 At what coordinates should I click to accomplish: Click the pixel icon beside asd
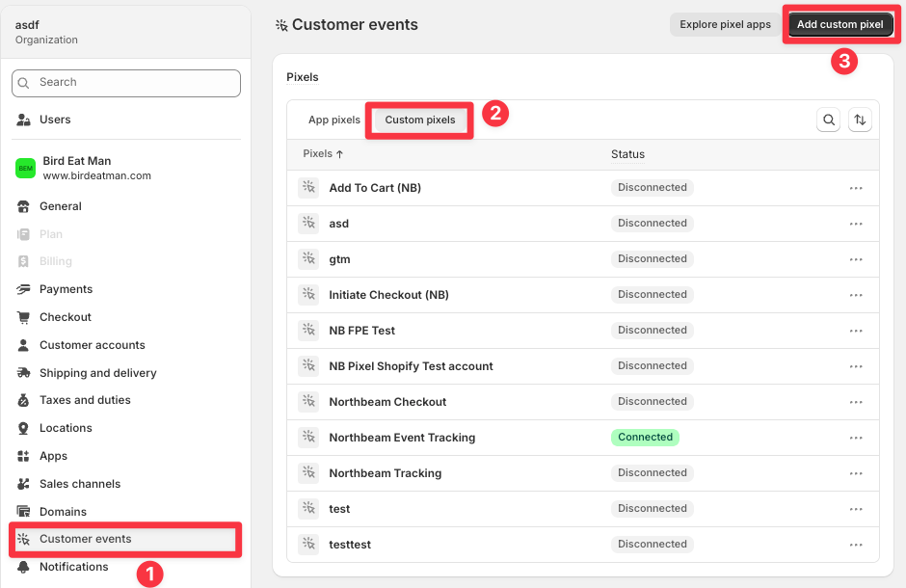(x=308, y=223)
